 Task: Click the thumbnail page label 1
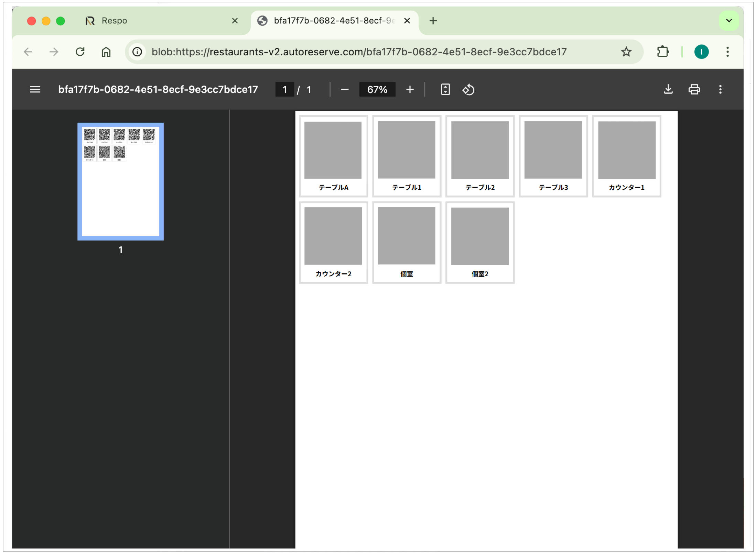pos(120,250)
